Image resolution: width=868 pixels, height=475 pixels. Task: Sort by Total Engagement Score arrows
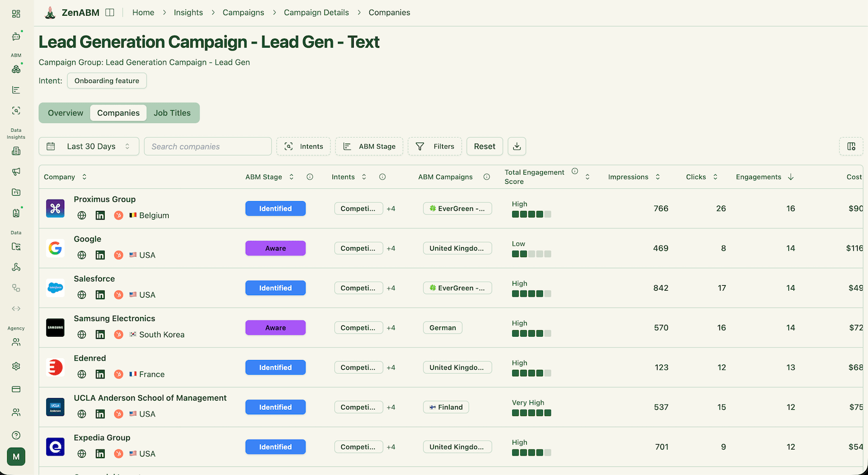(588, 177)
